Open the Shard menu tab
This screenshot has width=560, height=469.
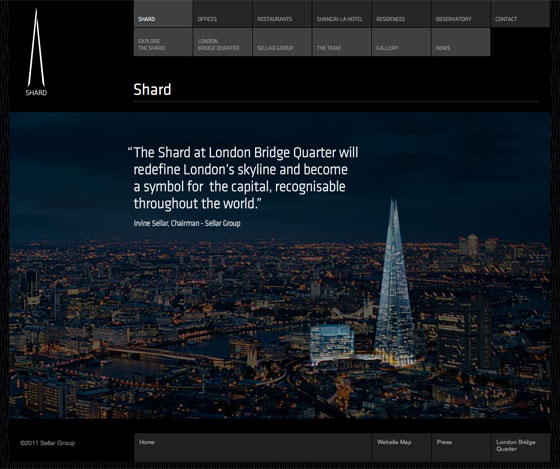pyautogui.click(x=163, y=14)
